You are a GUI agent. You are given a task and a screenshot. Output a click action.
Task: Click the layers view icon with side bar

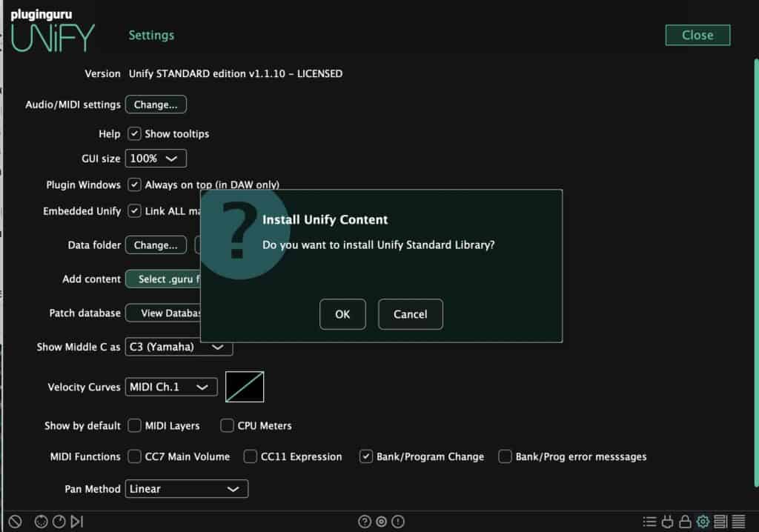[x=720, y=522]
